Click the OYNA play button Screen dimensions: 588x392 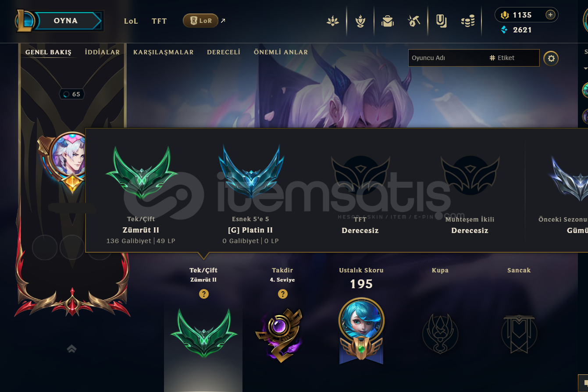click(66, 21)
